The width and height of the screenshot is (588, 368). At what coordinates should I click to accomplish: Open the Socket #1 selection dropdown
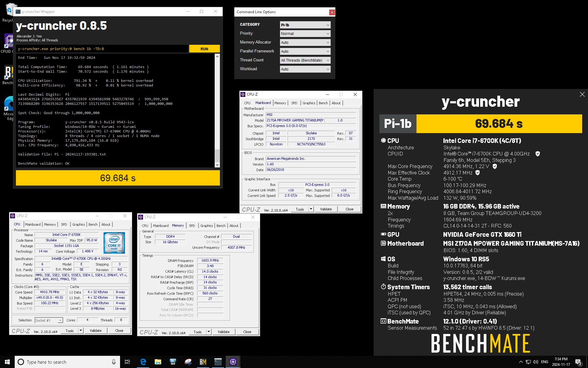[49, 320]
